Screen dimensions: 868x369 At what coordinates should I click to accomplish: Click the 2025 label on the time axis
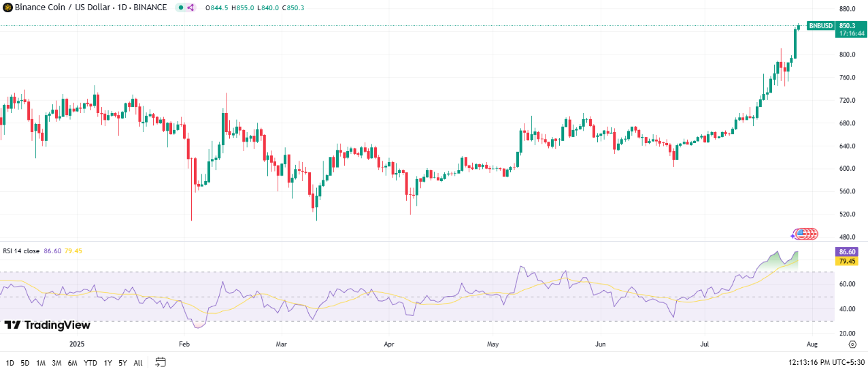pos(78,345)
